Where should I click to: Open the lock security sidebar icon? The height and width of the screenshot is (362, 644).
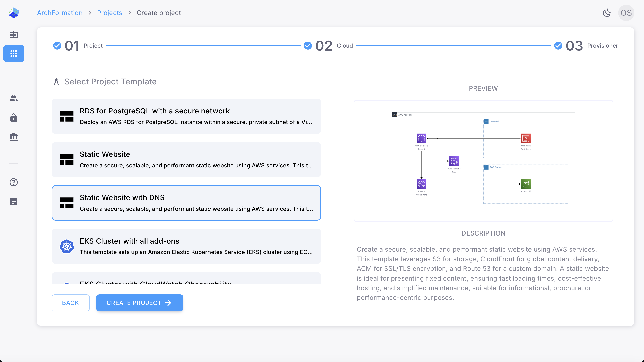pyautogui.click(x=13, y=118)
